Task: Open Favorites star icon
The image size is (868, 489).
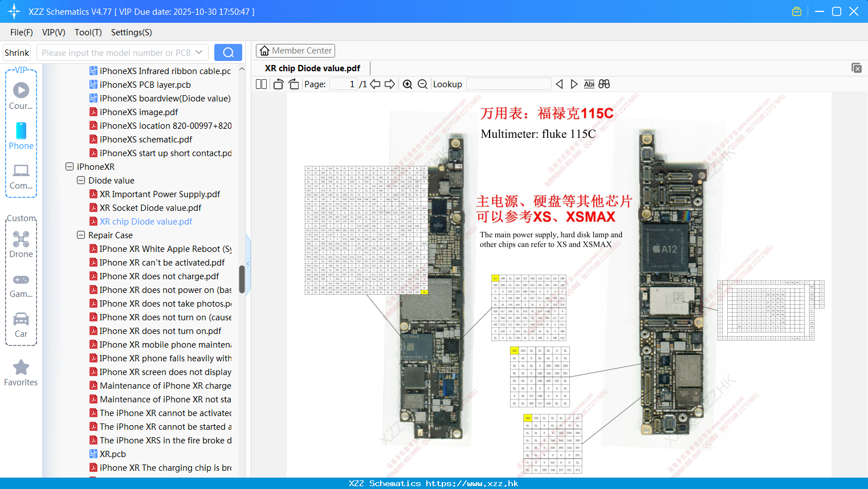Action: coord(21,373)
